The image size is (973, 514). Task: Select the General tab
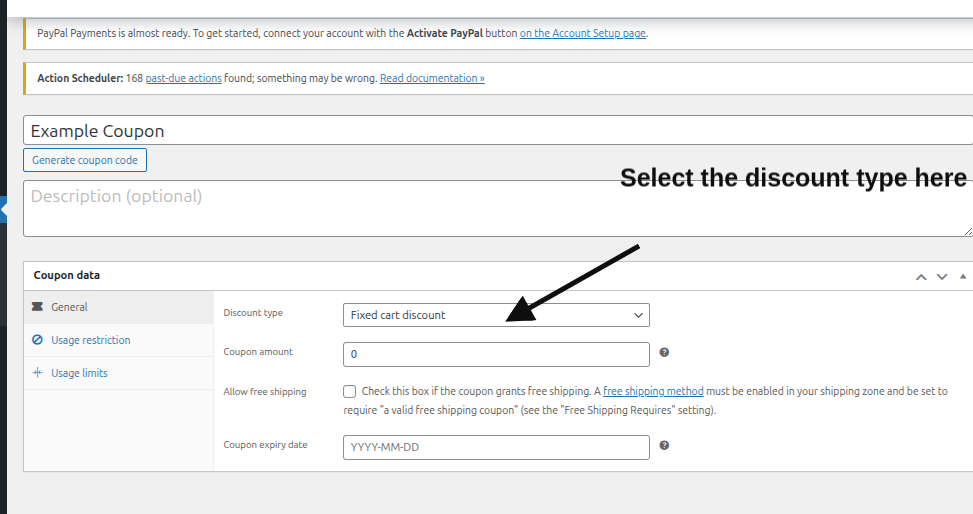pos(69,307)
